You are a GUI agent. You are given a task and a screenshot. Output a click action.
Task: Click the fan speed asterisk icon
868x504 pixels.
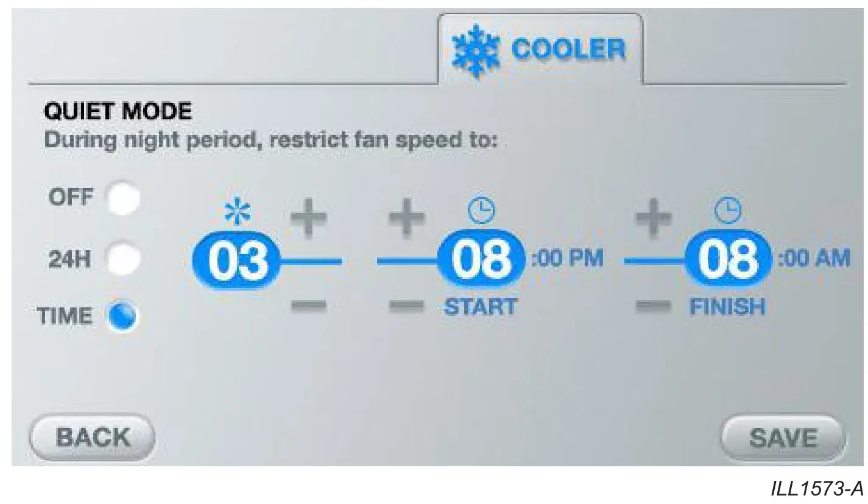238,212
